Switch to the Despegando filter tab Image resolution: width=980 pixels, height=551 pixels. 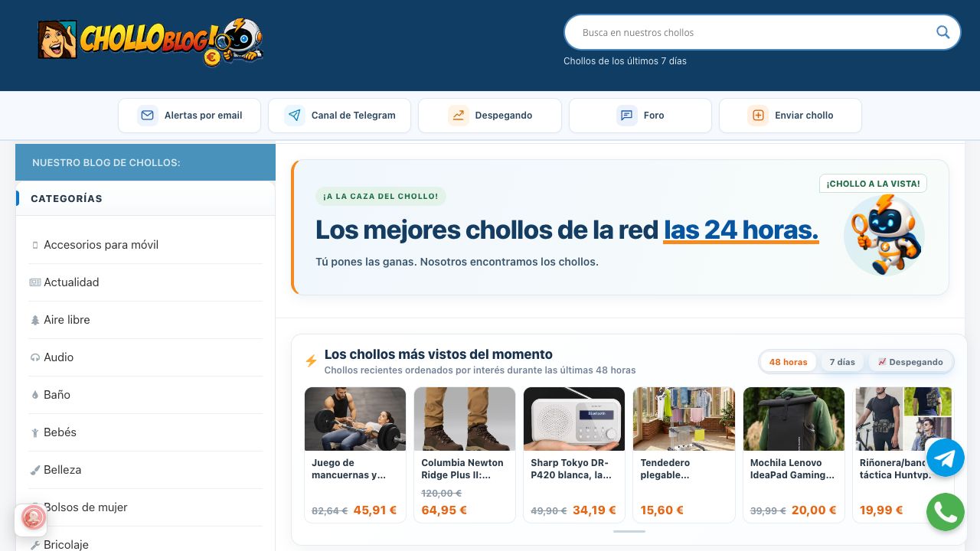tap(910, 362)
